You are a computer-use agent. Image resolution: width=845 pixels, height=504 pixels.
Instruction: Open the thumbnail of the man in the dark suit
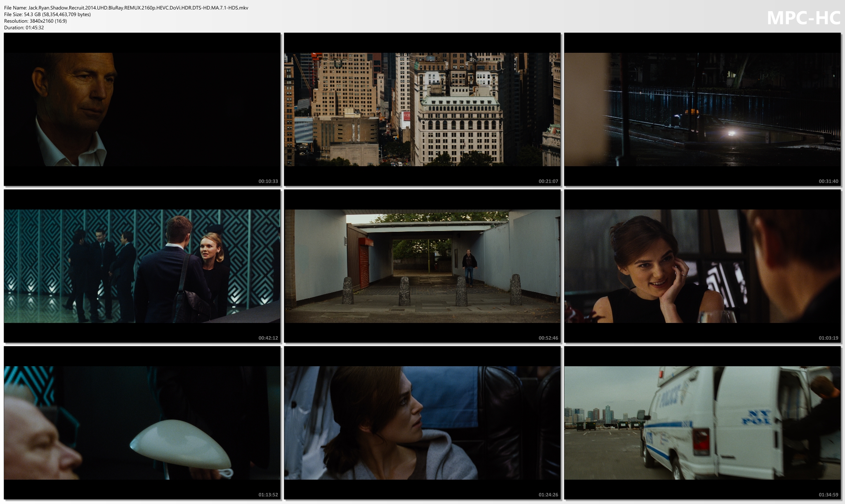142,109
